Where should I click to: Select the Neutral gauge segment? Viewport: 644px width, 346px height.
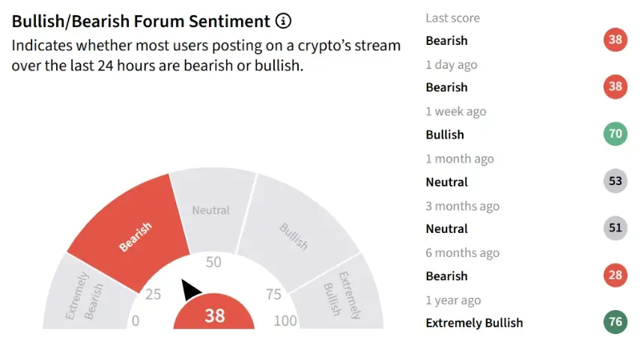click(211, 210)
